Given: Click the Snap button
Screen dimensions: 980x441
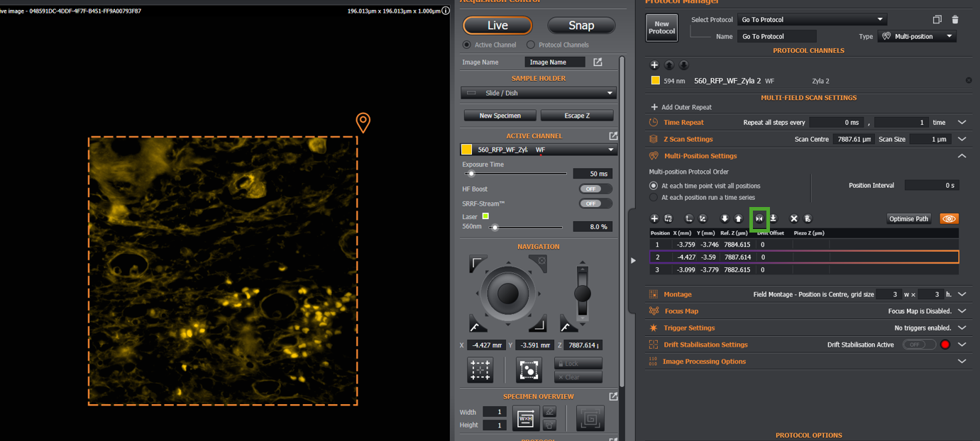Looking at the screenshot, I should [581, 26].
